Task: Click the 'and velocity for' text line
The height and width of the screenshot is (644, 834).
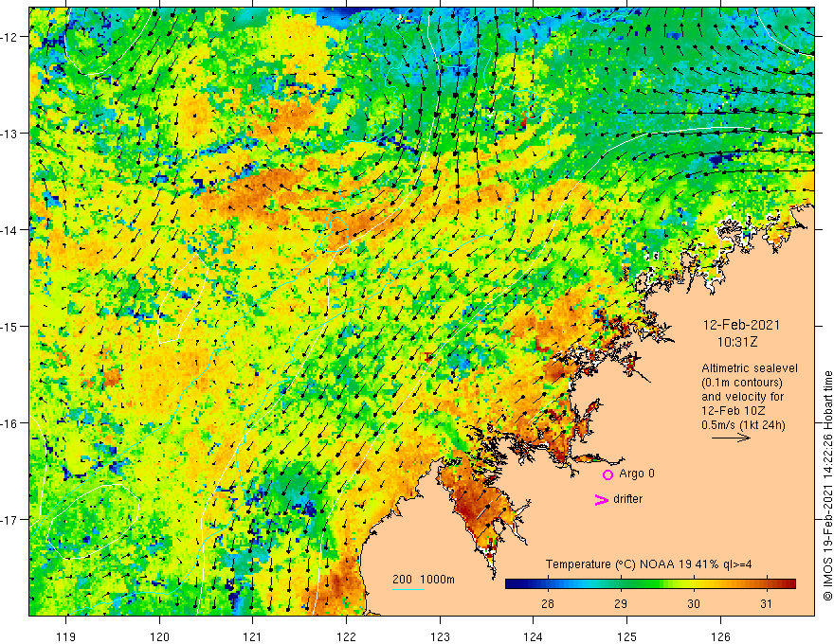Action: pos(742,397)
